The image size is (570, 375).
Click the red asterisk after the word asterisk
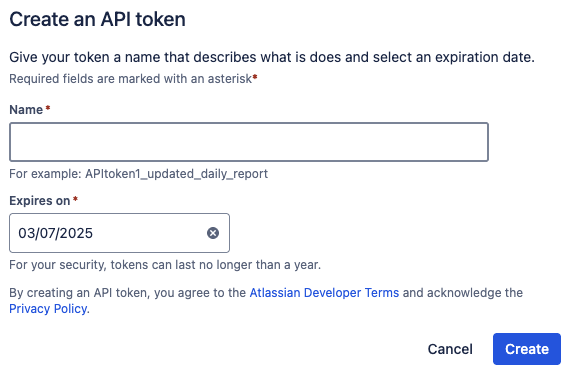pyautogui.click(x=255, y=77)
